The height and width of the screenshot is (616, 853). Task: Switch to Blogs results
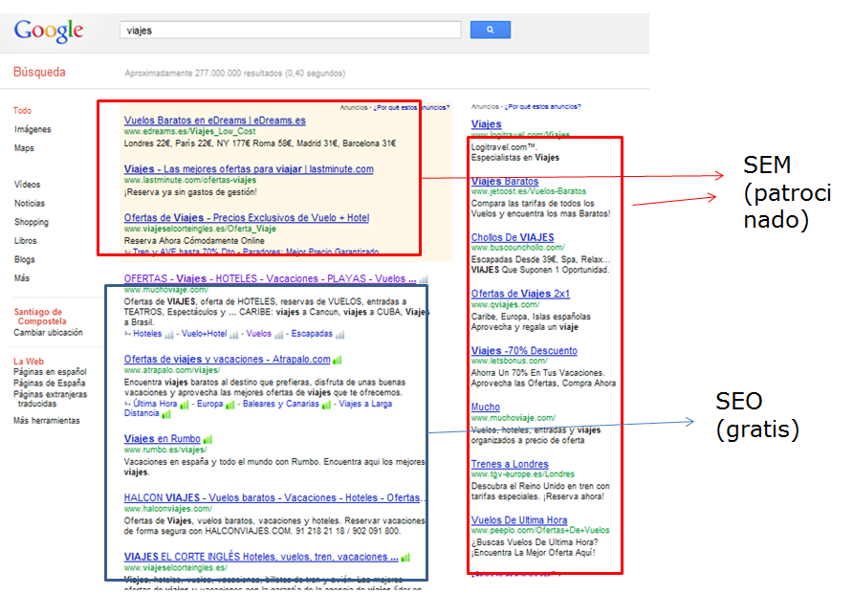point(25,259)
